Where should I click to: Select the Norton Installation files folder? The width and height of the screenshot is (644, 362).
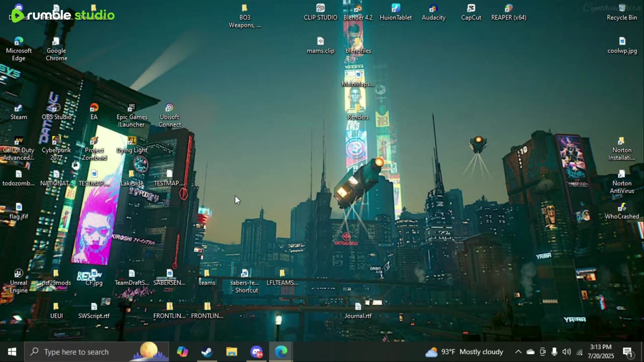[x=622, y=148]
